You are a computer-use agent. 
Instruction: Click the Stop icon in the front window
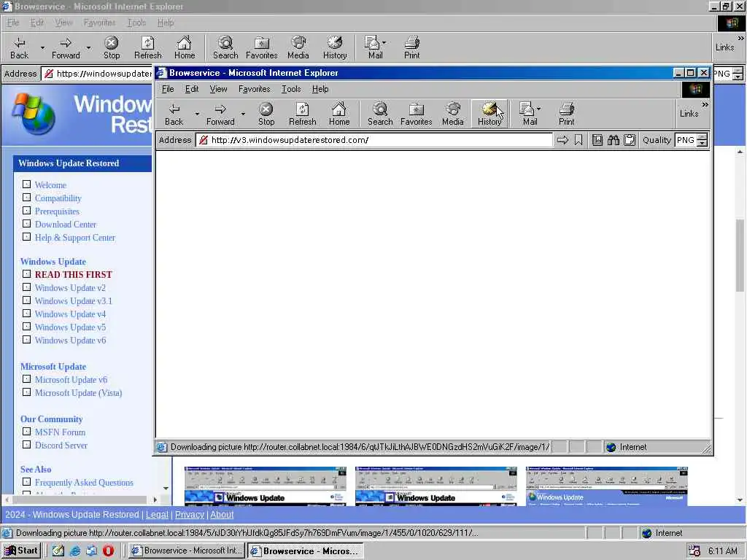coord(266,114)
